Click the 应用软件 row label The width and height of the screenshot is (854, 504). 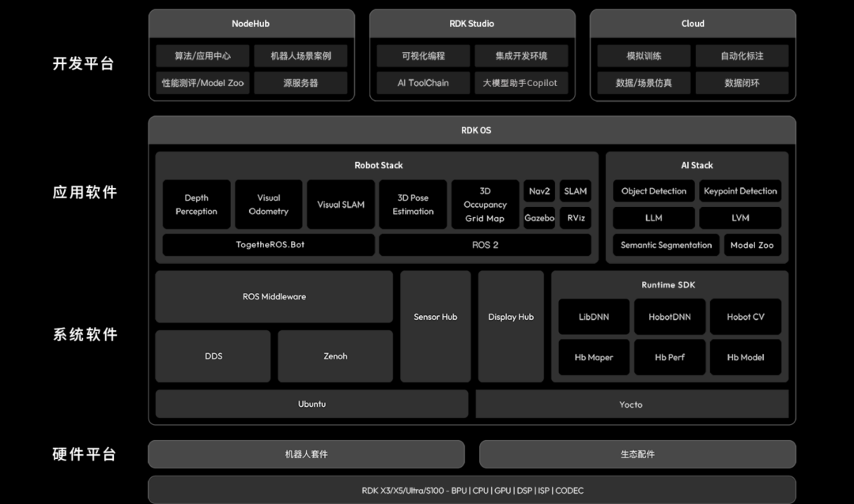point(85,192)
